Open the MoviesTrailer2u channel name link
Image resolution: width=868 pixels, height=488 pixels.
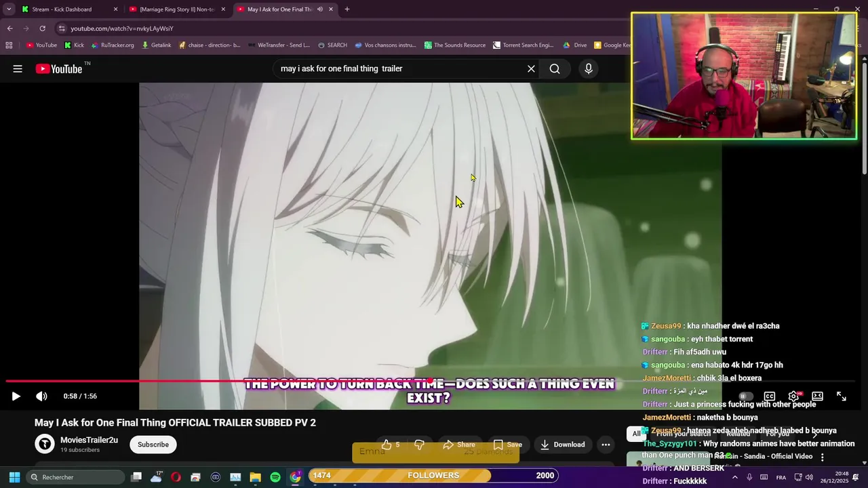[89, 440]
